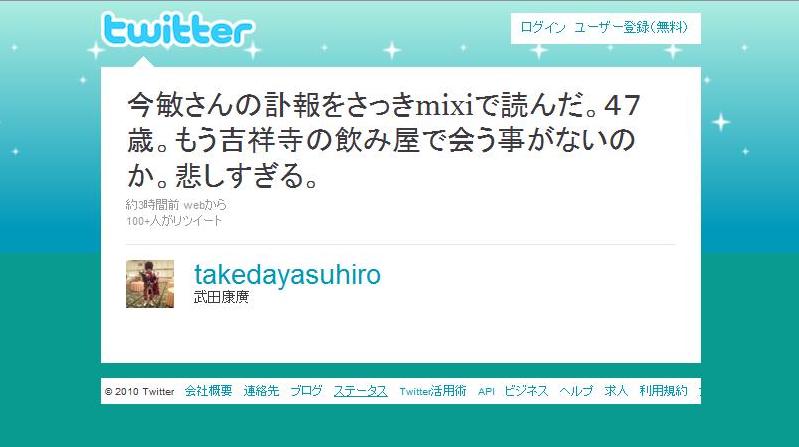This screenshot has height=447, width=799.
Task: Click the 利用規約 terms link
Action: coord(663,391)
